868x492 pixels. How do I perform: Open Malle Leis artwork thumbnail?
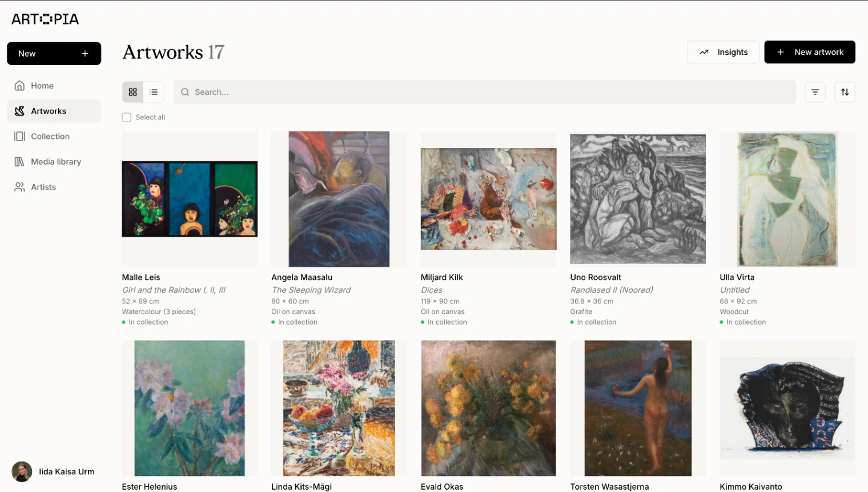190,199
